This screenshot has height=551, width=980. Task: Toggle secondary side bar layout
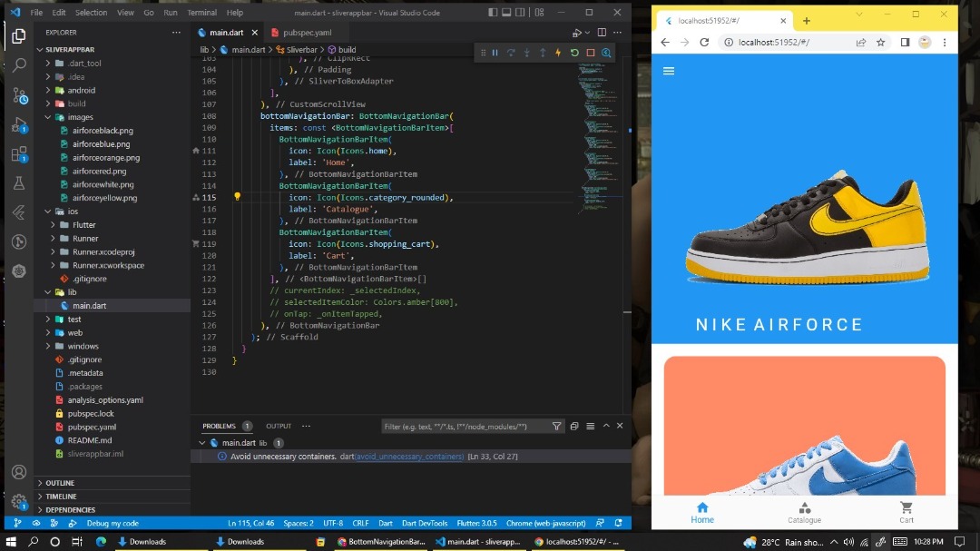pyautogui.click(x=520, y=13)
